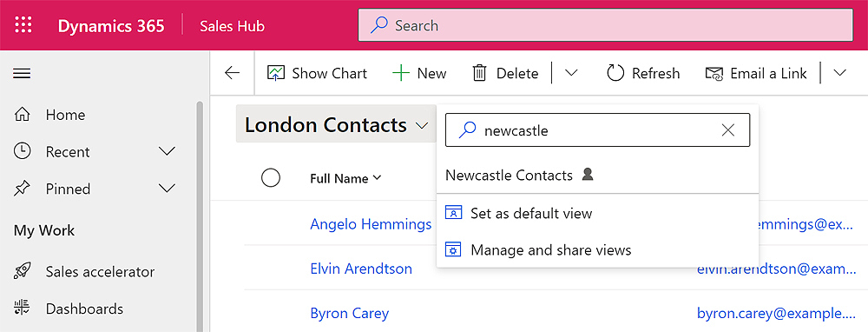Expand the Recent chevron

click(x=167, y=151)
